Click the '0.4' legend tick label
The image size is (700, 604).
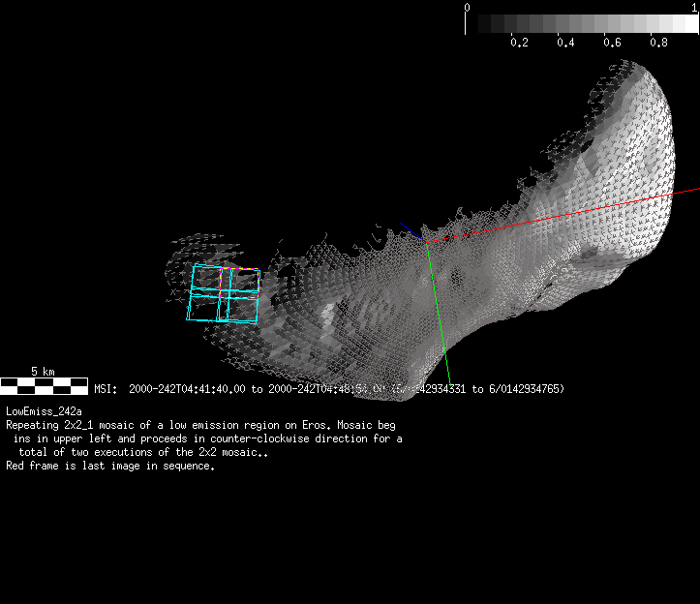(565, 43)
